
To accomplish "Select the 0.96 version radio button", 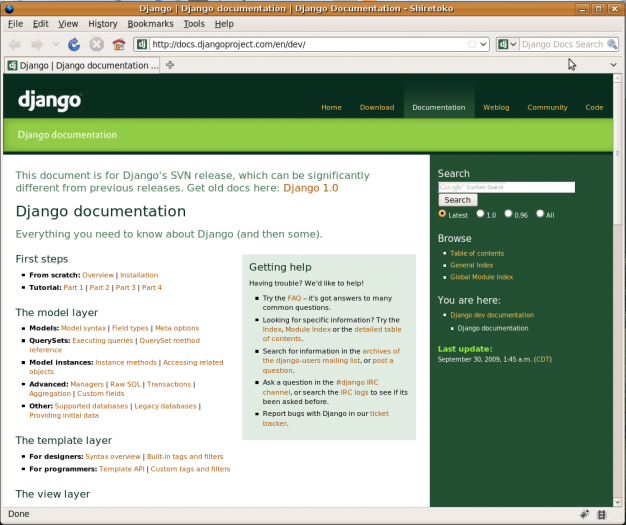I will (x=508, y=214).
